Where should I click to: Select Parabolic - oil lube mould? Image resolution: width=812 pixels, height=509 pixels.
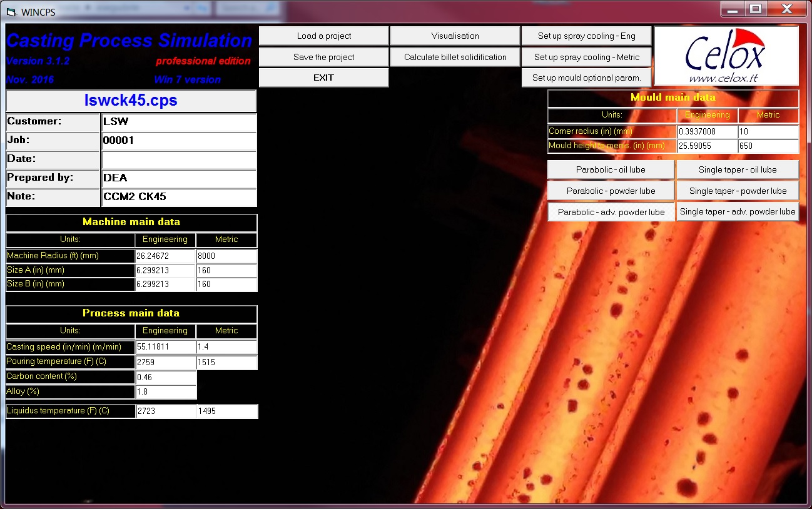coord(611,169)
